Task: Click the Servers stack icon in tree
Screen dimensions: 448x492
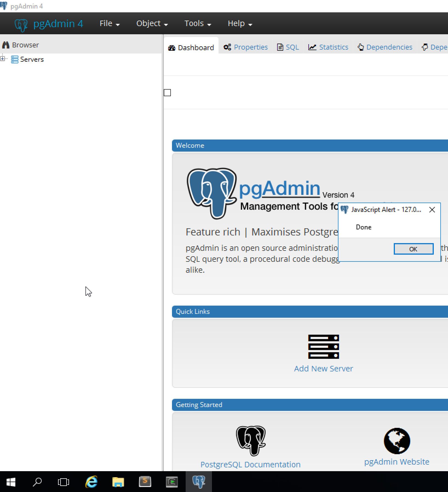Action: [x=15, y=59]
